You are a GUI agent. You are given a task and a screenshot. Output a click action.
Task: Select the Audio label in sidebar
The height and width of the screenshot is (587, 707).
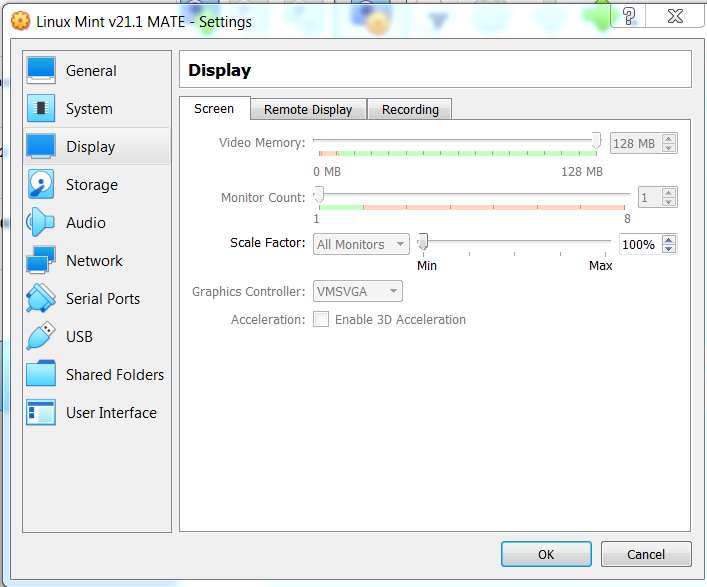(86, 223)
